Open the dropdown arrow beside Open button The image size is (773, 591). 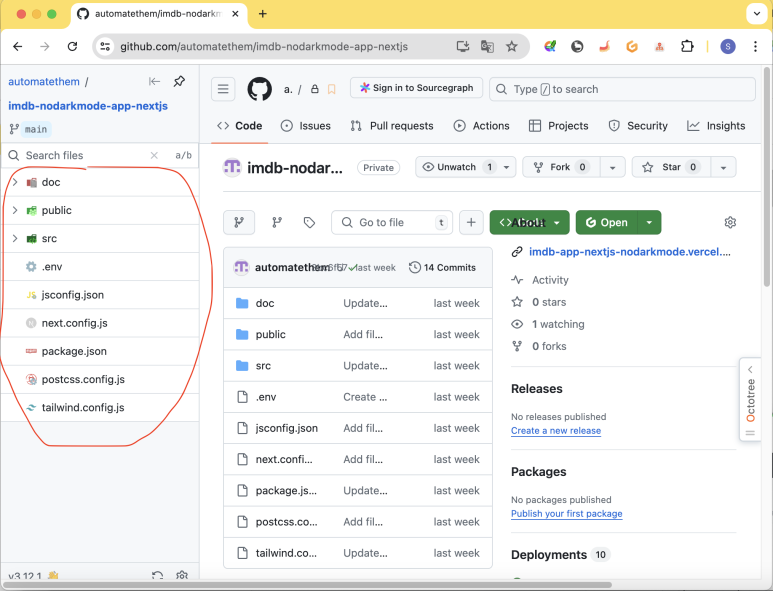pos(649,223)
